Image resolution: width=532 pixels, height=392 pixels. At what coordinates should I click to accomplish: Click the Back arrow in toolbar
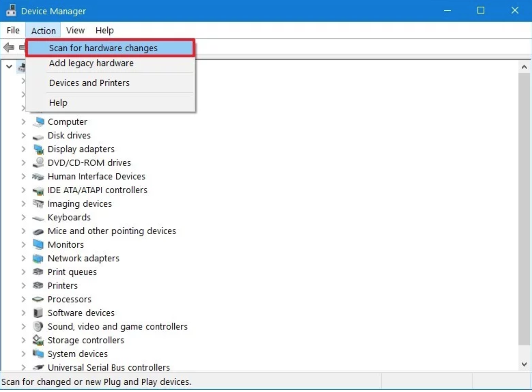click(9, 47)
